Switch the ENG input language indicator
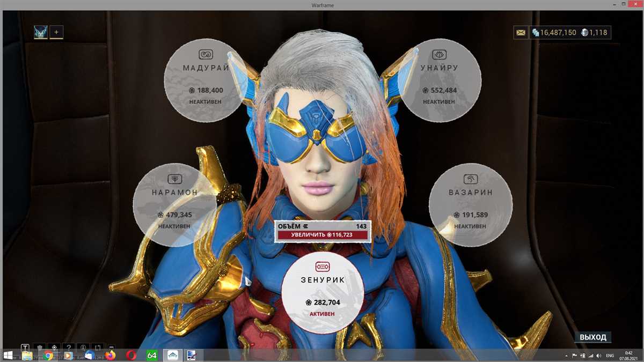Screen dimensions: 644x362 point(610,356)
